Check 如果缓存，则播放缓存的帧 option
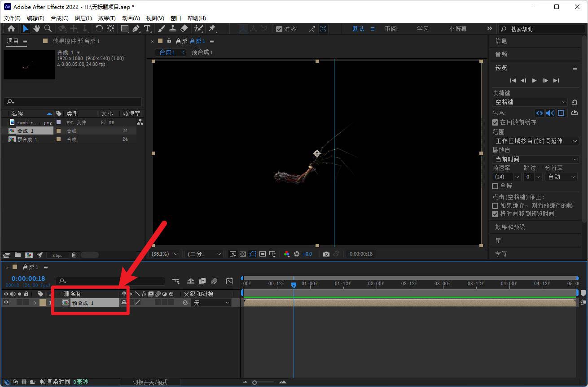Screen dimensions: 588x387 tap(495, 205)
